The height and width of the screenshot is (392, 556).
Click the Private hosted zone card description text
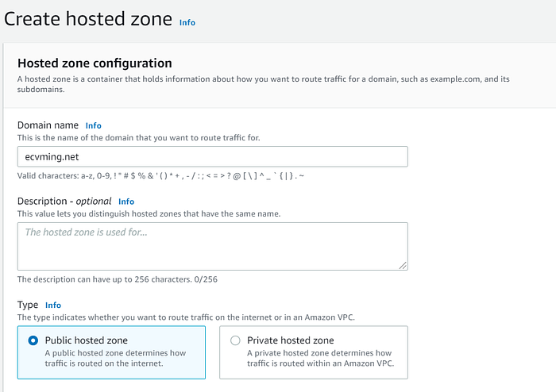click(x=321, y=359)
